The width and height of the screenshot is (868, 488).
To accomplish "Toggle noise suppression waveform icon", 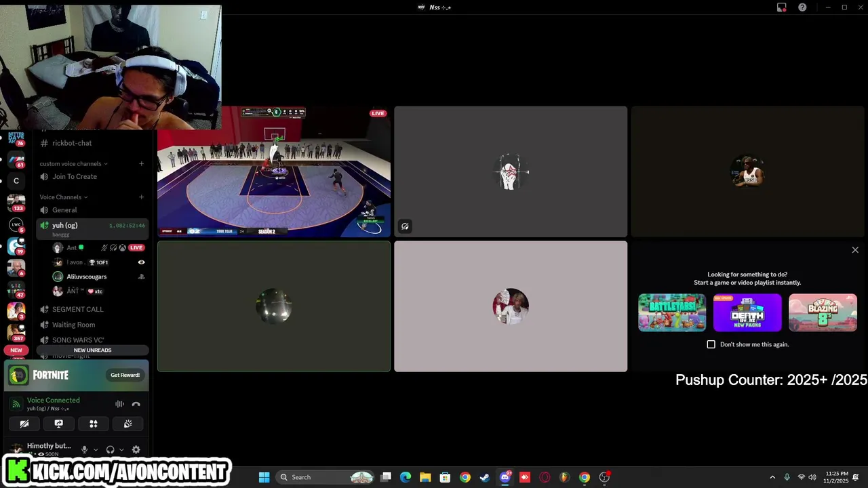I will [x=119, y=404].
